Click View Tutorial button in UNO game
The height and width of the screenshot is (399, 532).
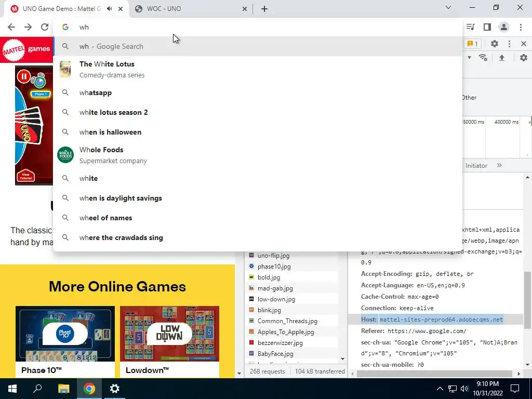tap(26, 176)
